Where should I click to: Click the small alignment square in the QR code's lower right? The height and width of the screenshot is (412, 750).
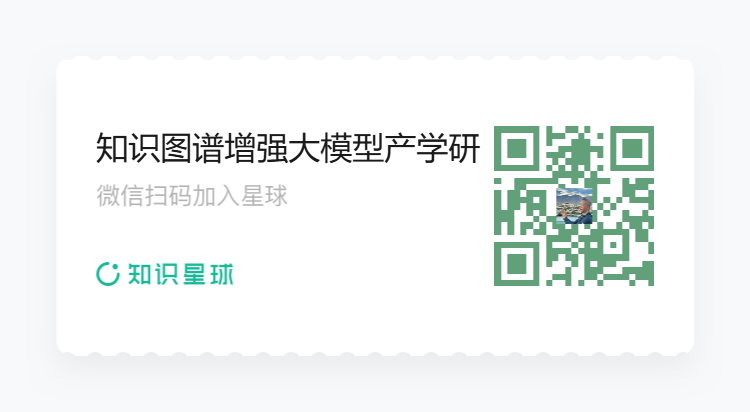[x=613, y=245]
